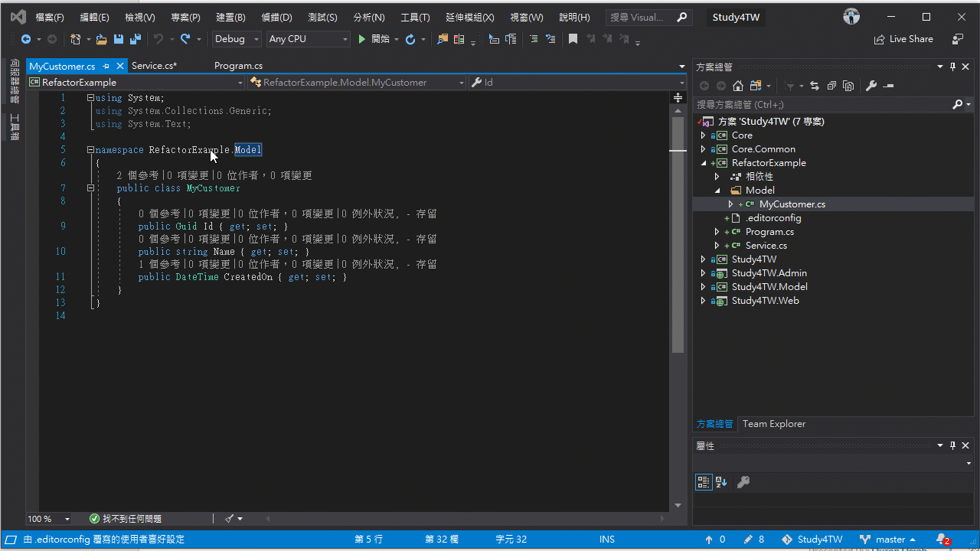Open Find in Files from the toolbar
The height and width of the screenshot is (551, 980).
pos(441,38)
